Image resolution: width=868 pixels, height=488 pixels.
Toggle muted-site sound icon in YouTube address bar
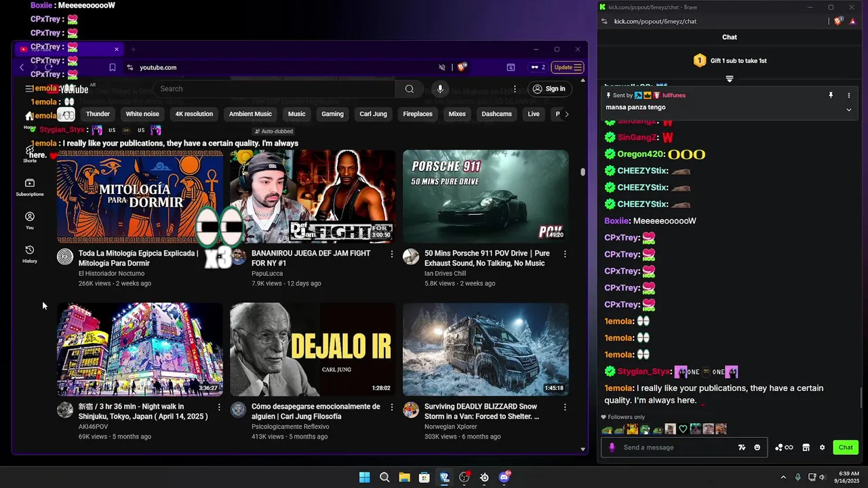pyautogui.click(x=442, y=67)
